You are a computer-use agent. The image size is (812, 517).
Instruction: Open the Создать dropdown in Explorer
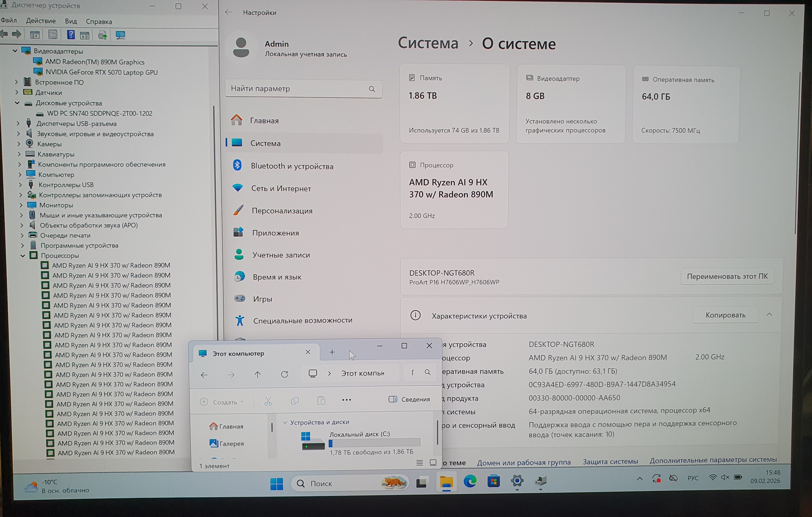[x=222, y=402]
